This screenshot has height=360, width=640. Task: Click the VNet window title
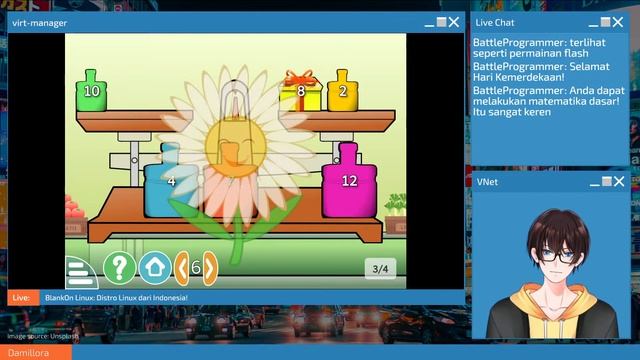coord(487,182)
